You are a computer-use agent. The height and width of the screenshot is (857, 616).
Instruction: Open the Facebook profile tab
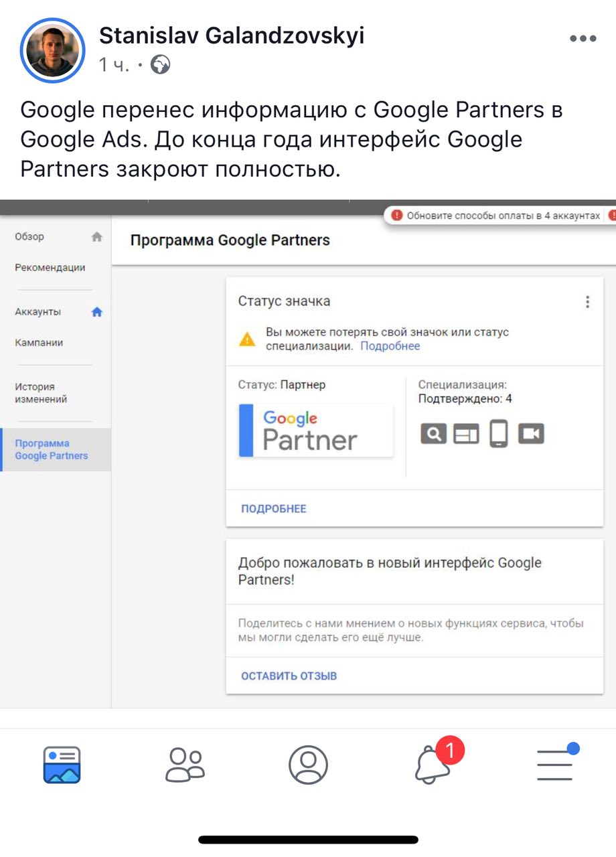coord(308,765)
